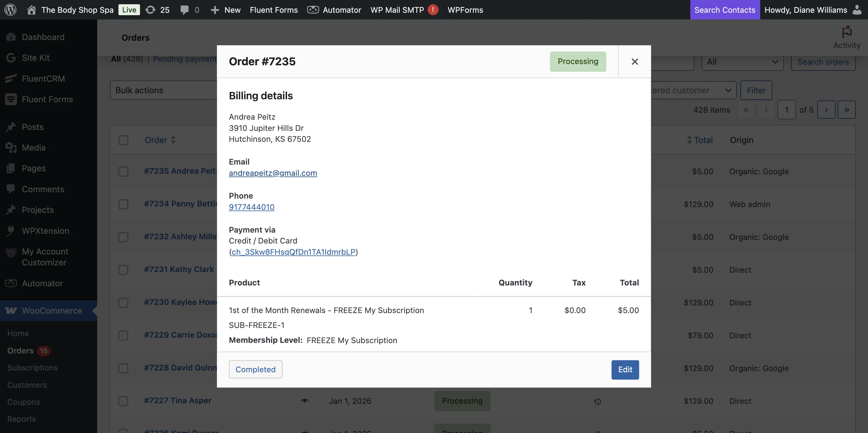Expand the New content plus icon

click(215, 10)
